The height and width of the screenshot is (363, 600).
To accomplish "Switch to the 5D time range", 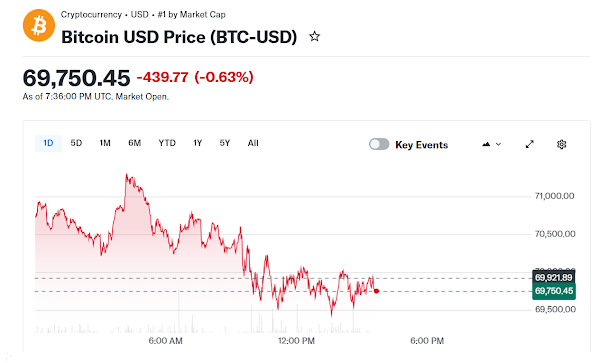I will [x=76, y=143].
